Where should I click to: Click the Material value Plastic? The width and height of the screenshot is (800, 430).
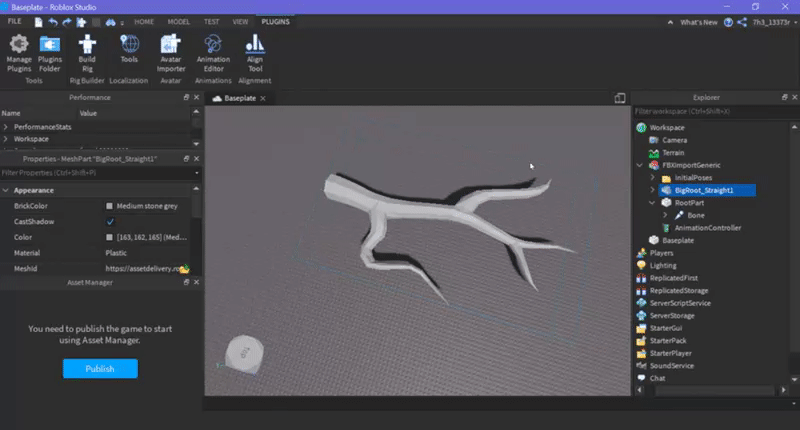116,253
